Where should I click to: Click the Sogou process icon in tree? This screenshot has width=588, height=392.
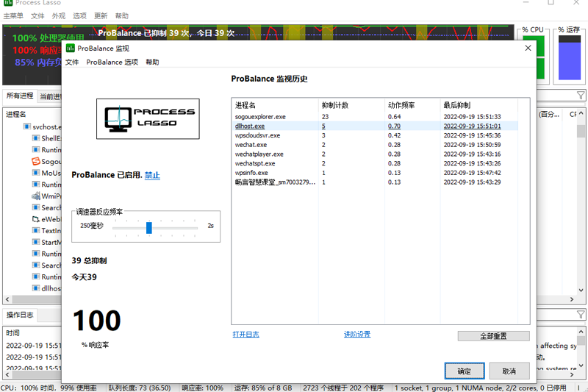click(35, 161)
